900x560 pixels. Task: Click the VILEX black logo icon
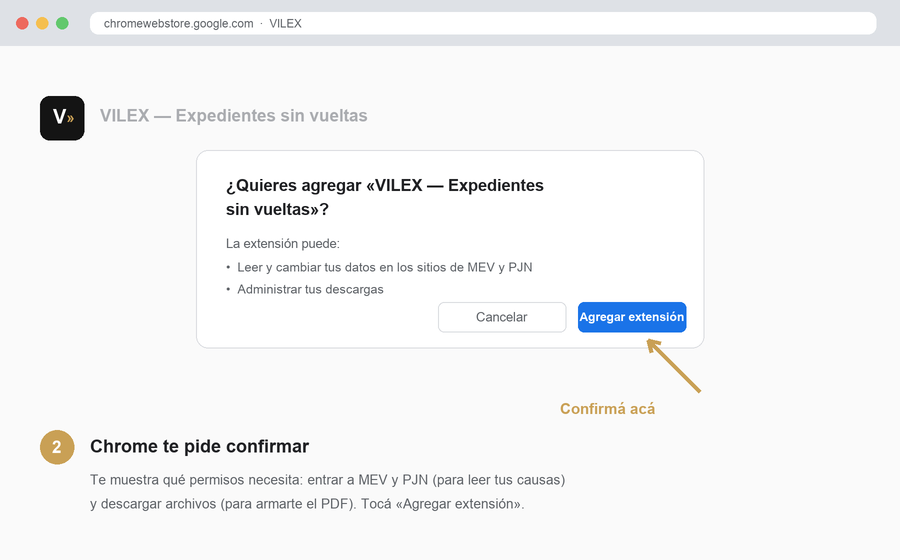[62, 118]
